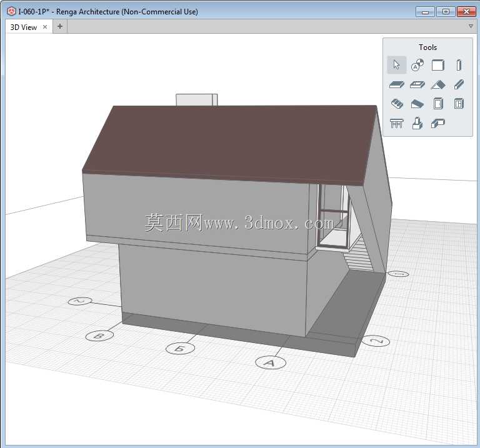This screenshot has width=480, height=448.
Task: Switch to the 3D View tab
Action: tap(24, 27)
